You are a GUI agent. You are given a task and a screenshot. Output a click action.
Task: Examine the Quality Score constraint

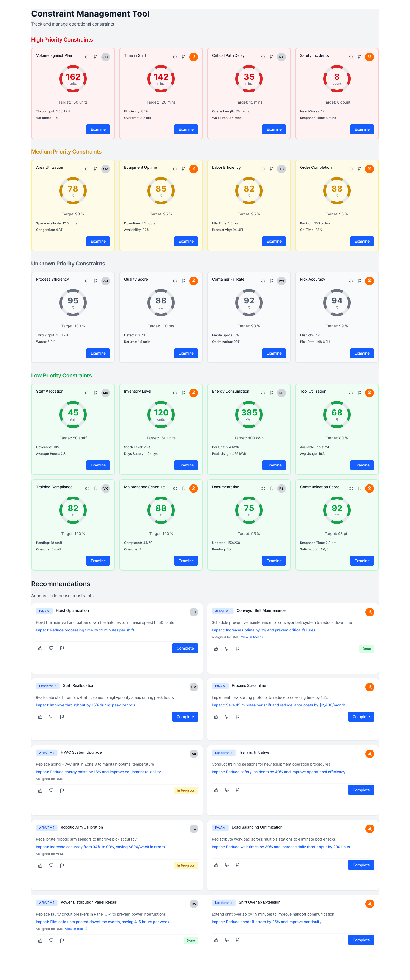pos(186,353)
